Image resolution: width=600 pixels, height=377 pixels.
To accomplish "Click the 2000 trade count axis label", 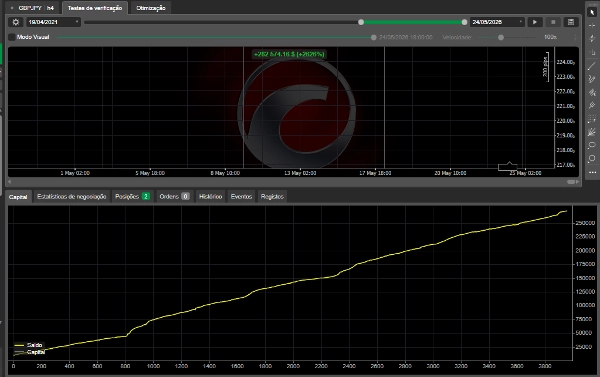I will pos(293,366).
